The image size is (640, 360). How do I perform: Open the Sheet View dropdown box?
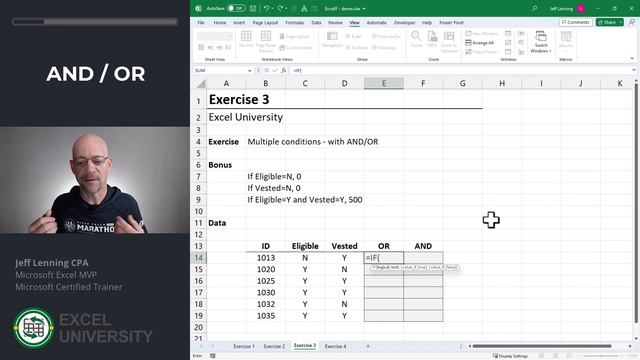point(215,36)
